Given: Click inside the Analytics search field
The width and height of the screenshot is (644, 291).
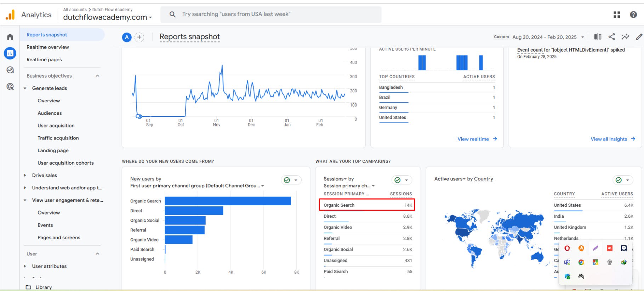Looking at the screenshot, I should 271,14.
